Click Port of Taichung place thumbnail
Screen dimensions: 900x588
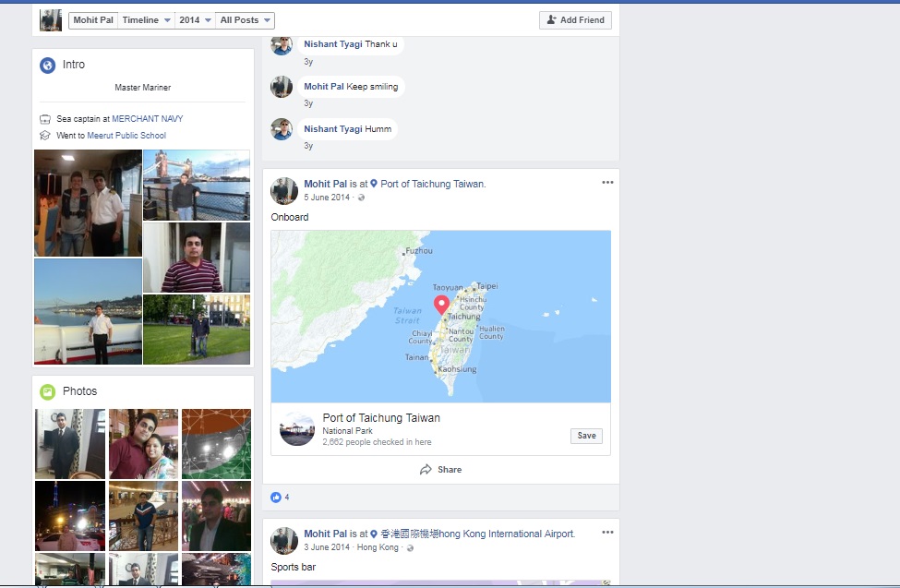coord(296,429)
